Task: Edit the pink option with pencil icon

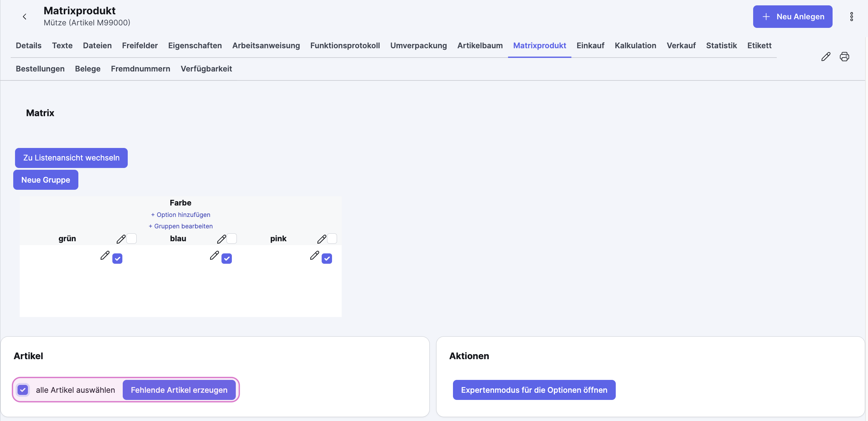Action: pos(322,239)
